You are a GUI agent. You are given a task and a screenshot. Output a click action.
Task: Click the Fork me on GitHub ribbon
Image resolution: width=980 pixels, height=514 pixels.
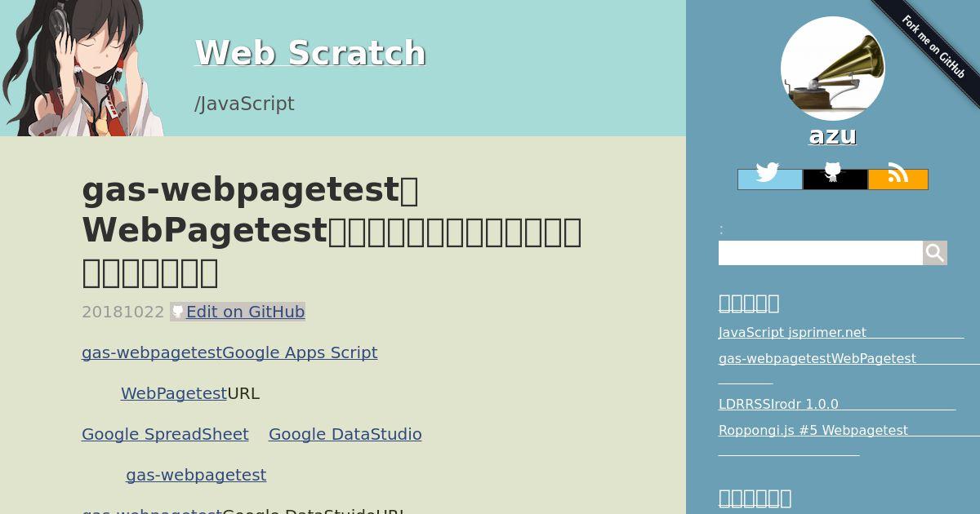point(933,47)
